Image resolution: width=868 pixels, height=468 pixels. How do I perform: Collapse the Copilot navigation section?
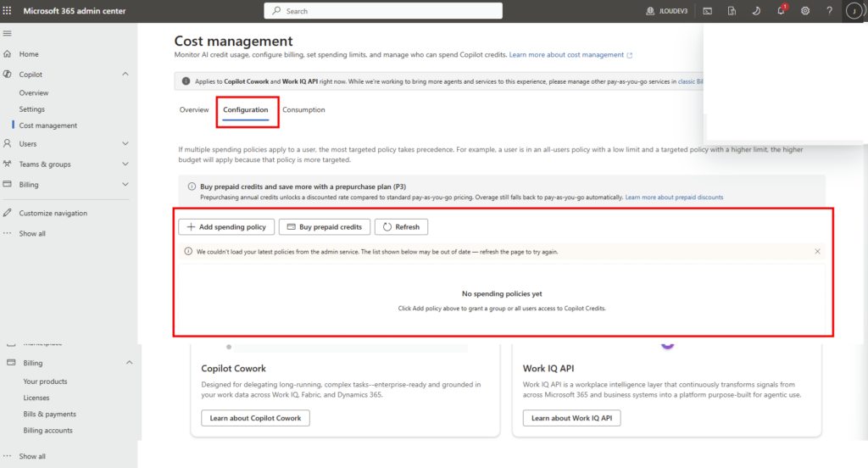[125, 75]
